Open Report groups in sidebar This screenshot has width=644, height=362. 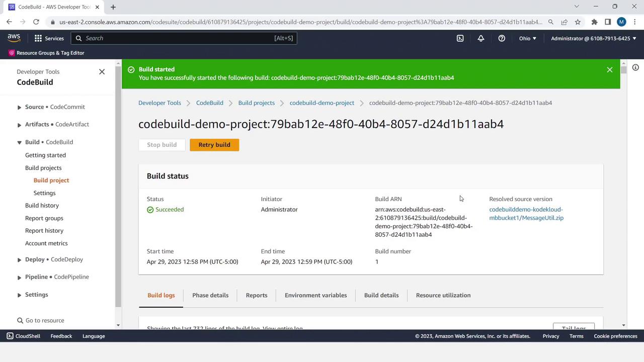coord(44,218)
